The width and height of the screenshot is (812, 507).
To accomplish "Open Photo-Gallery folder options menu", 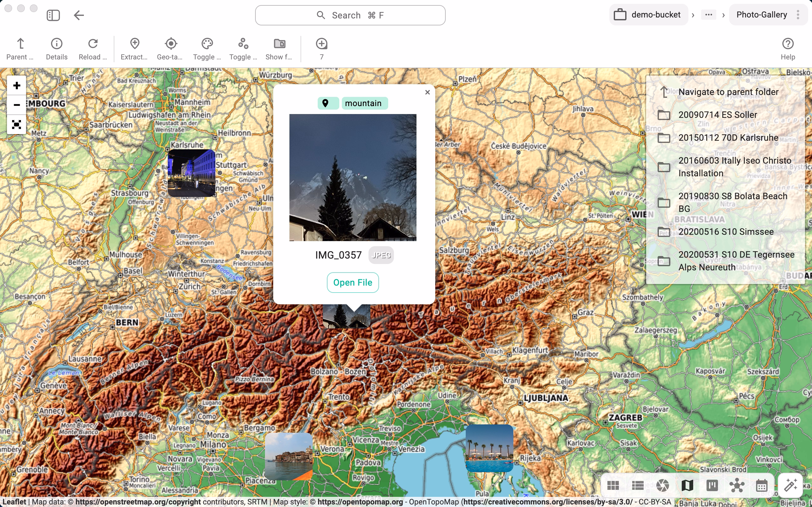I will 798,15.
